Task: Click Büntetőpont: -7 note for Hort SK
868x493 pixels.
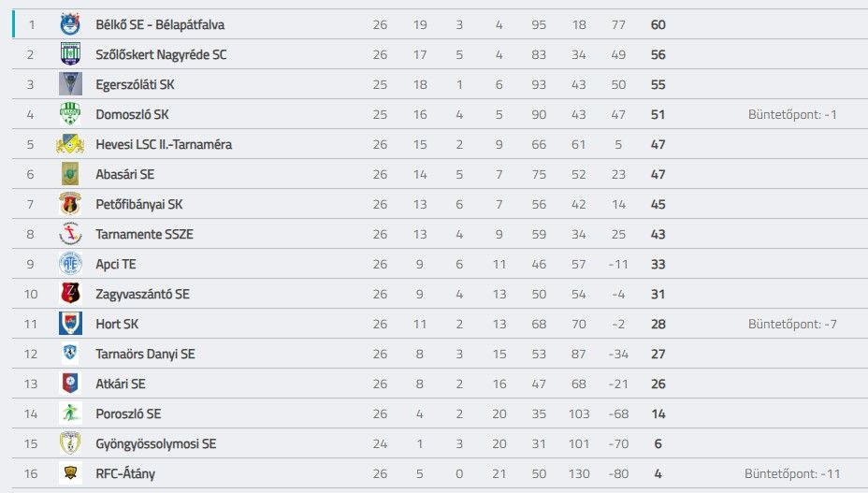Action: pos(792,324)
